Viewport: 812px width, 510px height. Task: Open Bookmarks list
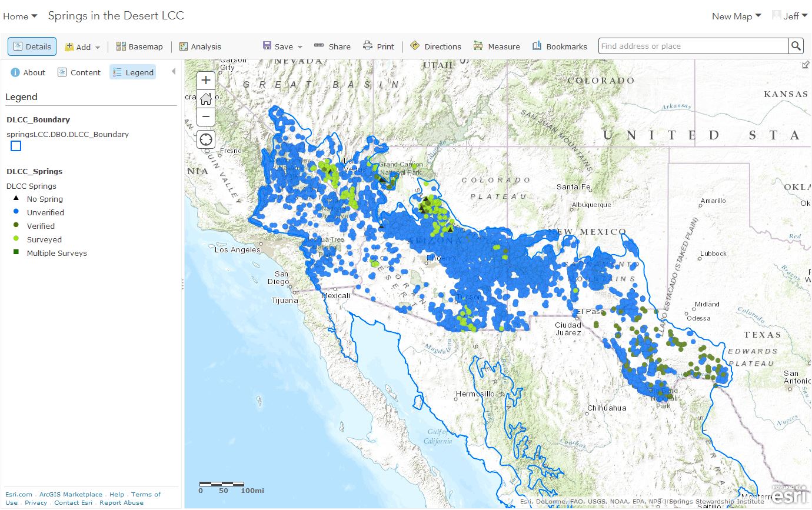pos(560,46)
